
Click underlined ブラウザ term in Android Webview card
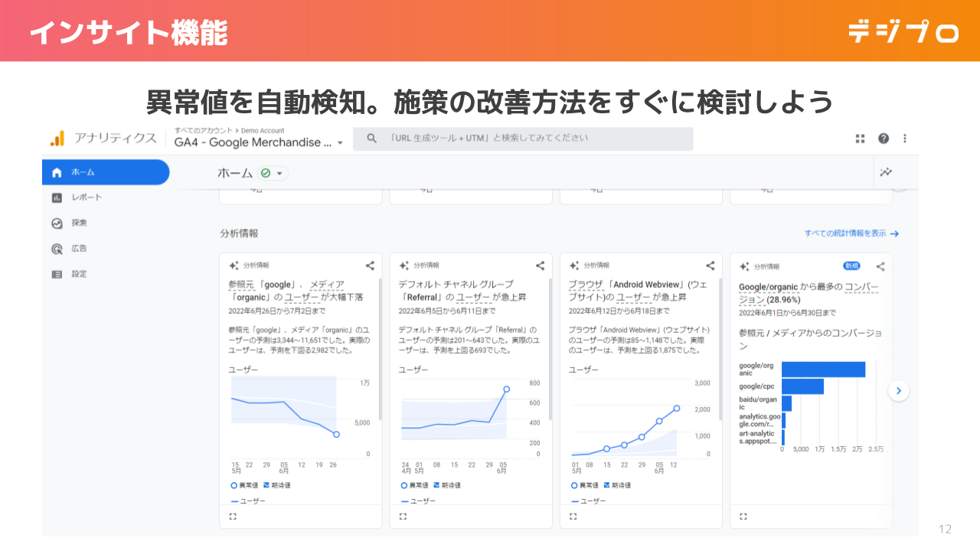coord(586,285)
